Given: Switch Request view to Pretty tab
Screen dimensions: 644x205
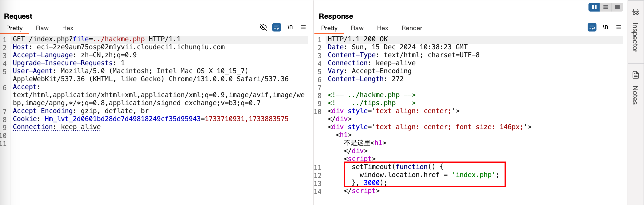Looking at the screenshot, I should [x=14, y=28].
